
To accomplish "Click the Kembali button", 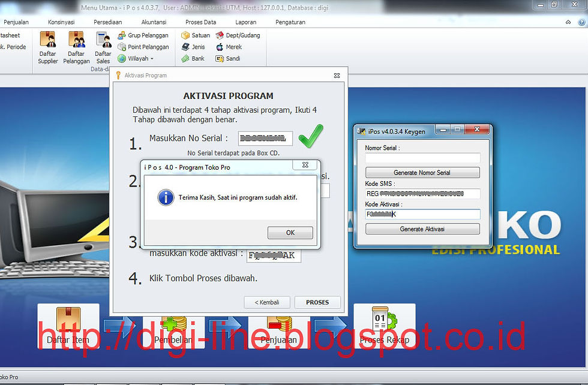I will tap(267, 302).
